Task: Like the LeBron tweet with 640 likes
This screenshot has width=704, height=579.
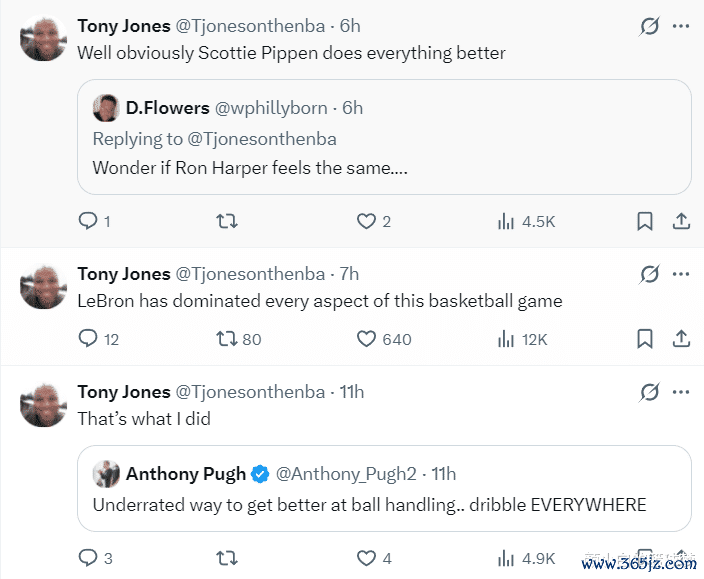Action: 367,339
